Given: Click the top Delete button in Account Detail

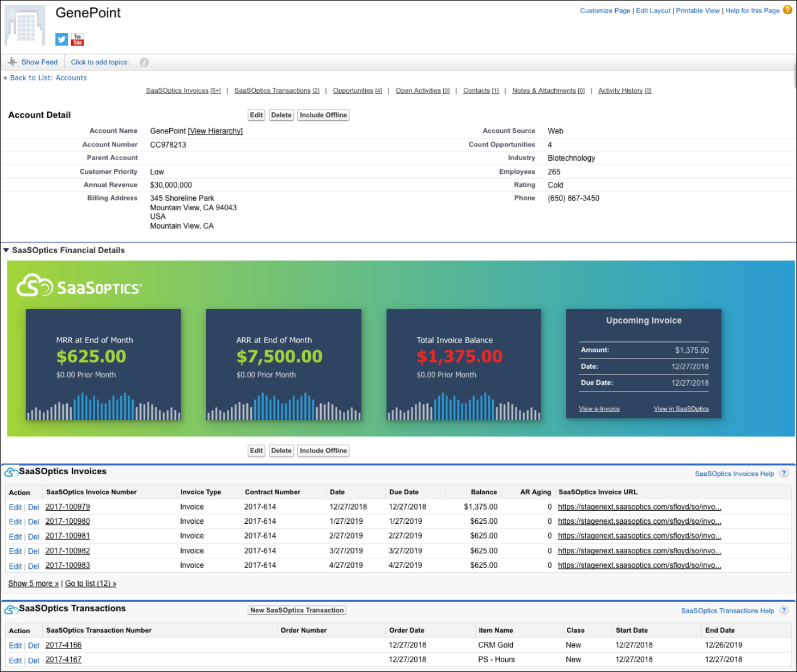Looking at the screenshot, I should point(281,115).
